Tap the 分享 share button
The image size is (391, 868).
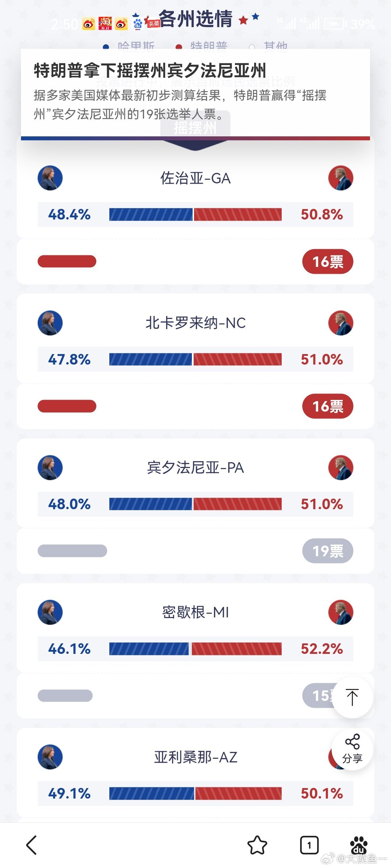tap(352, 749)
